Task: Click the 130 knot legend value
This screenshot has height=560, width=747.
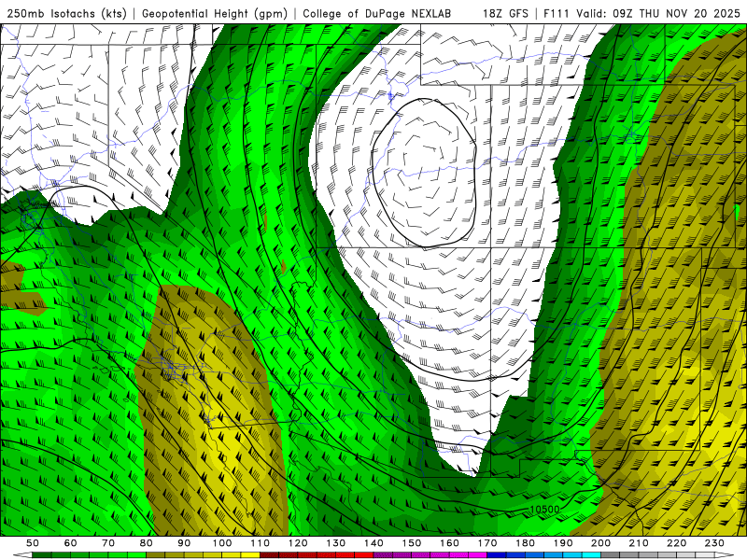Action: click(x=336, y=543)
